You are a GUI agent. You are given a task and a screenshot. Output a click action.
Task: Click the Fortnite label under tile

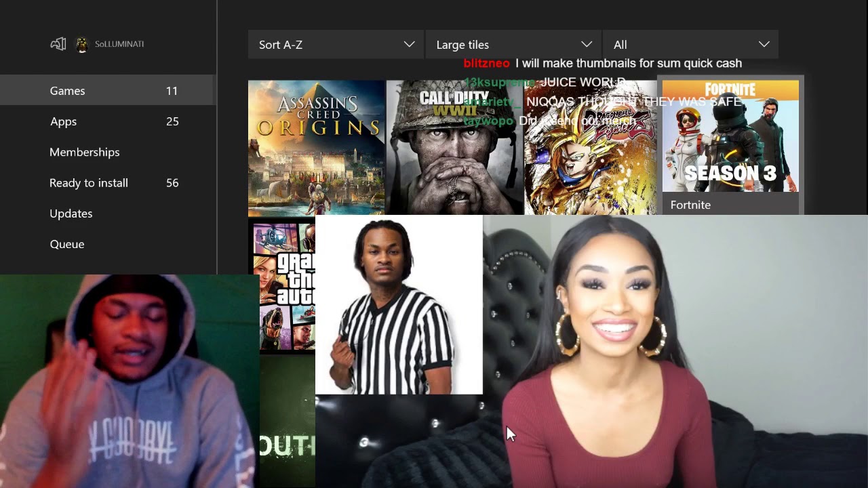[690, 205]
